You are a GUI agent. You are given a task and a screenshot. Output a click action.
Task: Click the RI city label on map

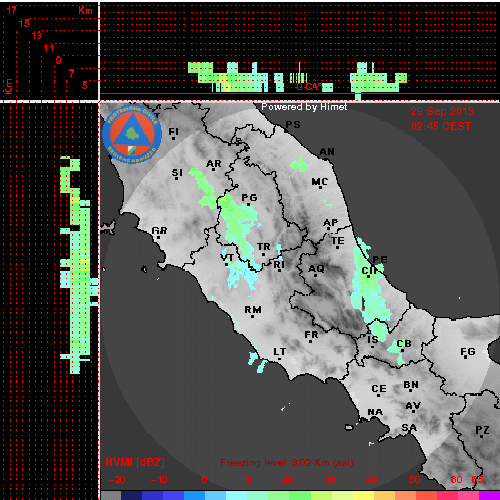[x=279, y=265]
